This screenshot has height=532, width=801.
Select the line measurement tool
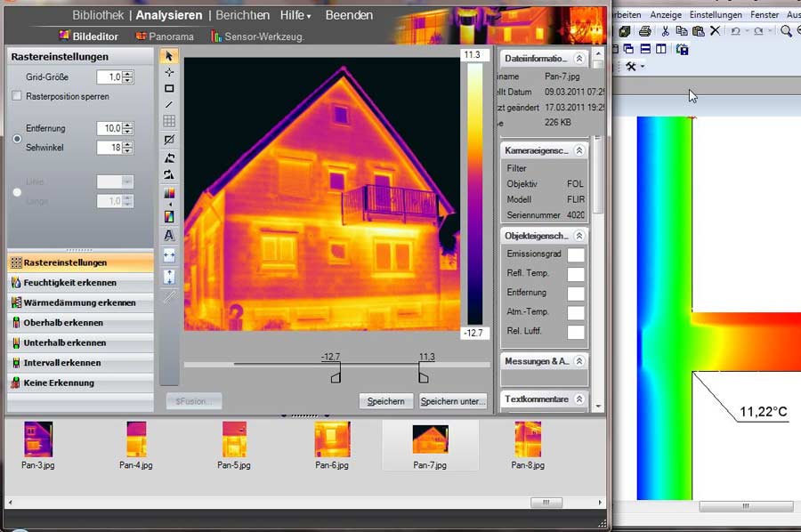169,105
